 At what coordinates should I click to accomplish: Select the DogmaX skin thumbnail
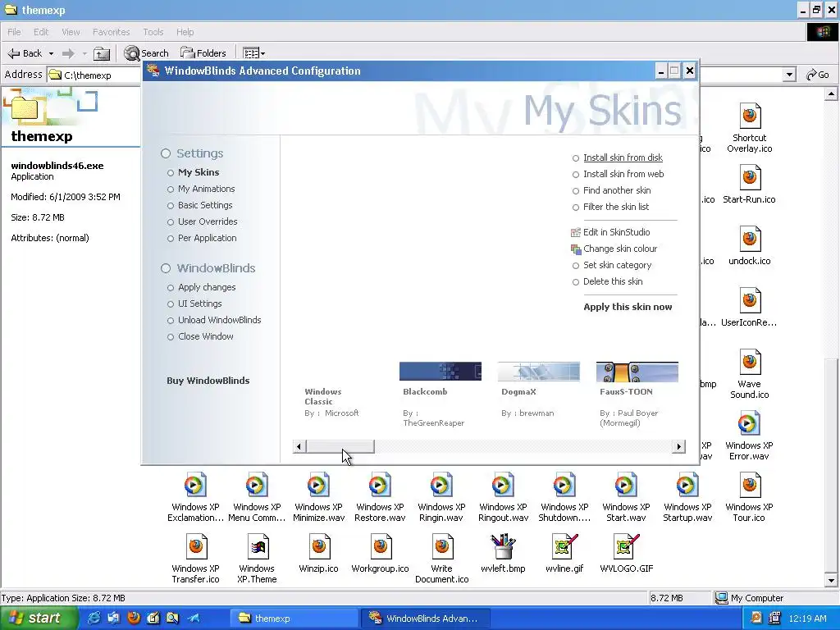tap(538, 372)
